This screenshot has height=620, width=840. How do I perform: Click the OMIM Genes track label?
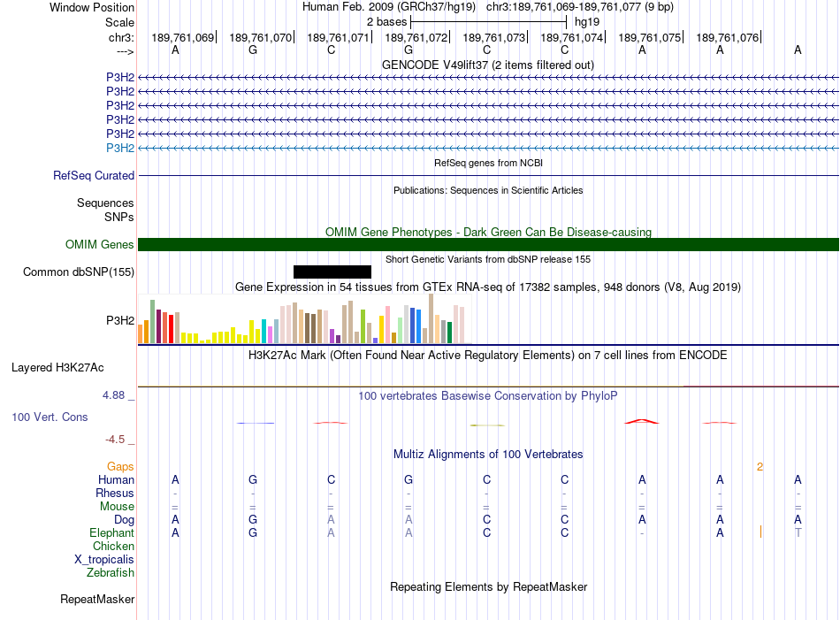click(100, 244)
